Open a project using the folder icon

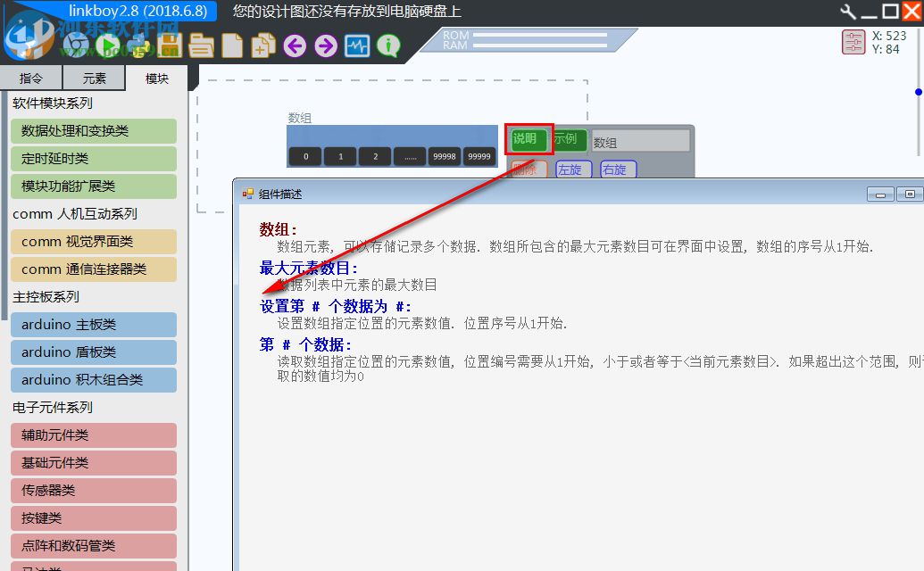click(x=200, y=45)
